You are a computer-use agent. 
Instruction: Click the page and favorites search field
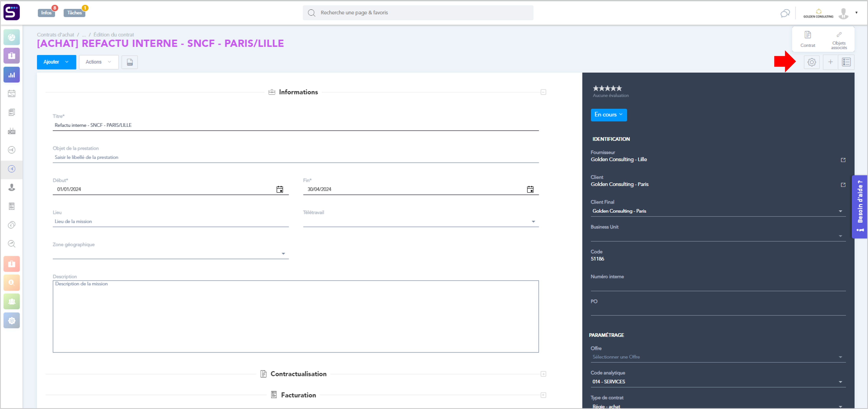pyautogui.click(x=418, y=13)
